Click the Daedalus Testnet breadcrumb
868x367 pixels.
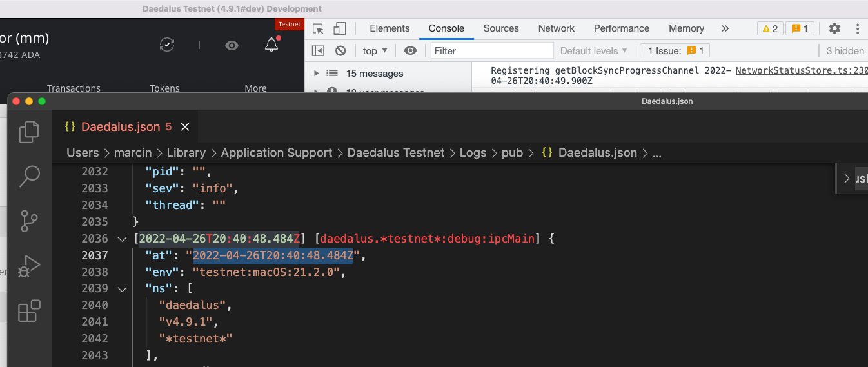tap(396, 153)
